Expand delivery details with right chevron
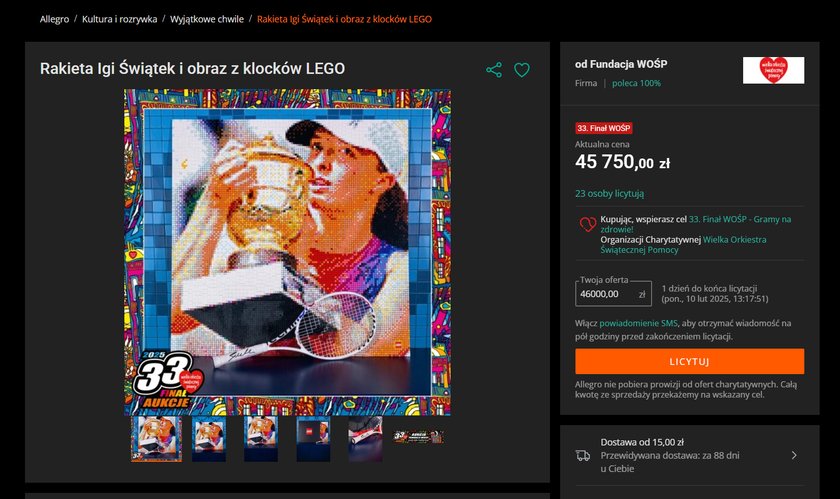840x499 pixels. pyautogui.click(x=794, y=455)
